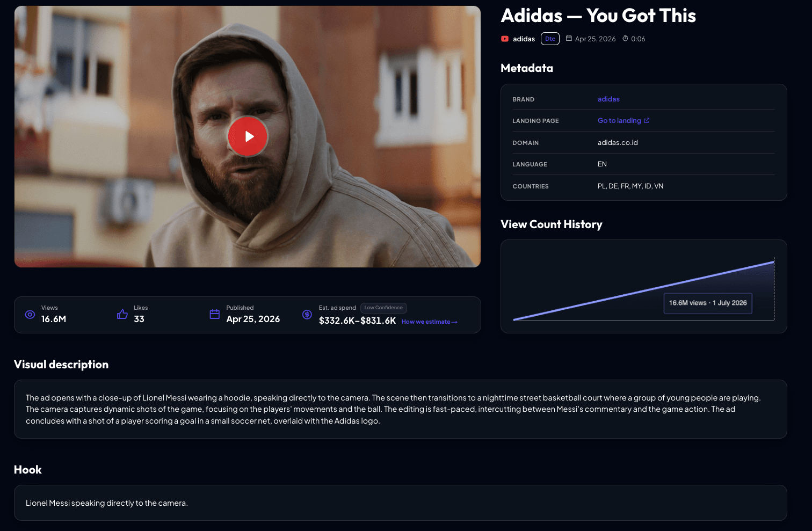Click the video thumbnail of hooded man
Image resolution: width=812 pixels, height=531 pixels.
(248, 136)
